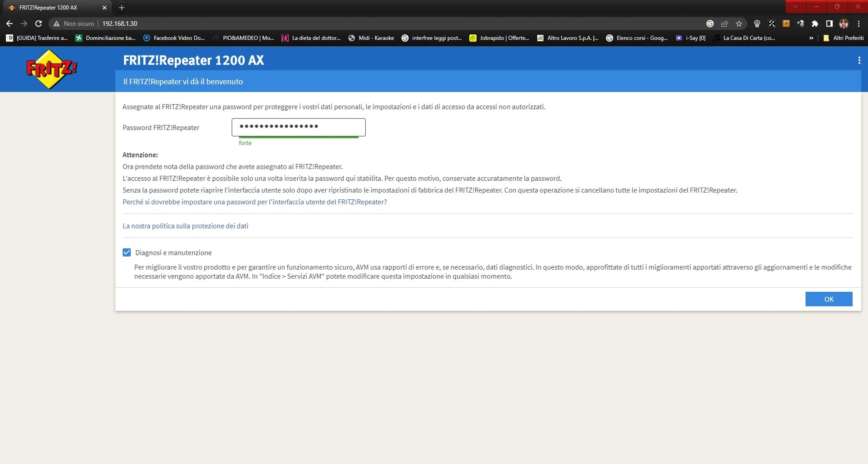Show more bookmarks with the chevron
Viewport: 868px width, 464px height.
pyautogui.click(x=811, y=38)
